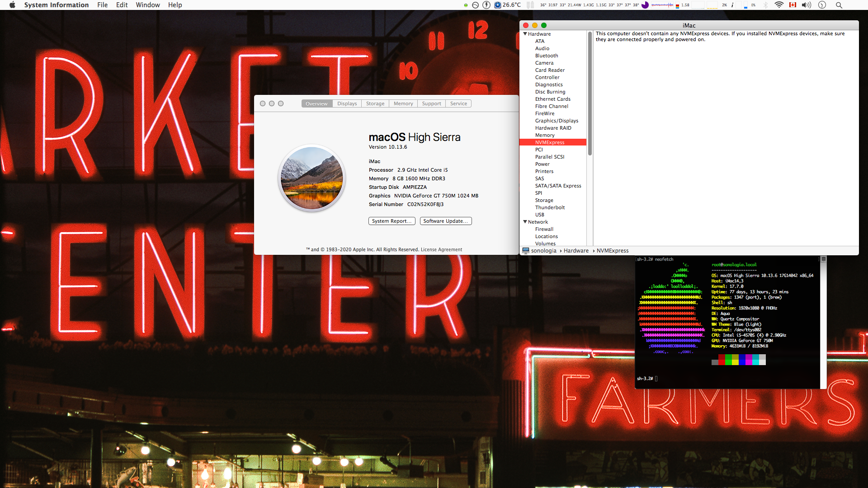Switch to the Storage tab
This screenshot has width=868, height=488.
pos(375,103)
